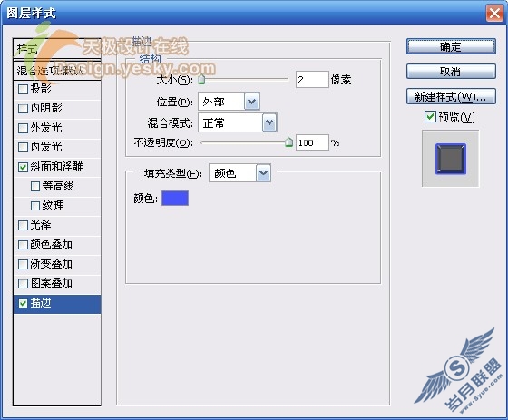Enable the 外发光 outer glow checkbox
The width and height of the screenshot is (508, 420).
click(23, 128)
